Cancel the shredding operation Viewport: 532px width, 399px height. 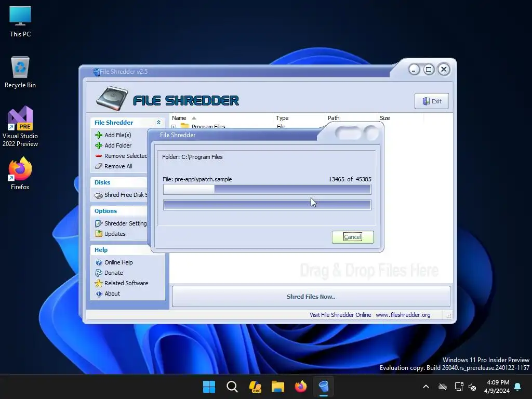tap(353, 237)
